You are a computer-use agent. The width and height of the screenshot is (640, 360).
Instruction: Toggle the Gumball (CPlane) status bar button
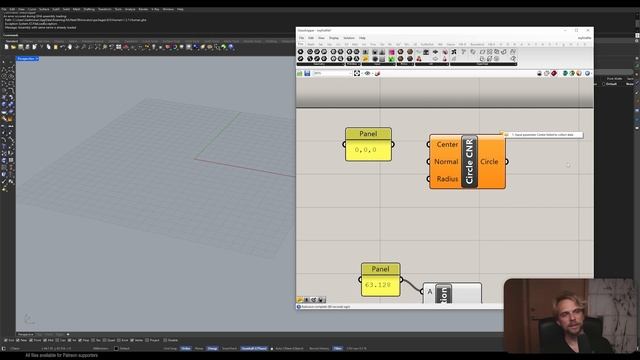pyautogui.click(x=254, y=349)
